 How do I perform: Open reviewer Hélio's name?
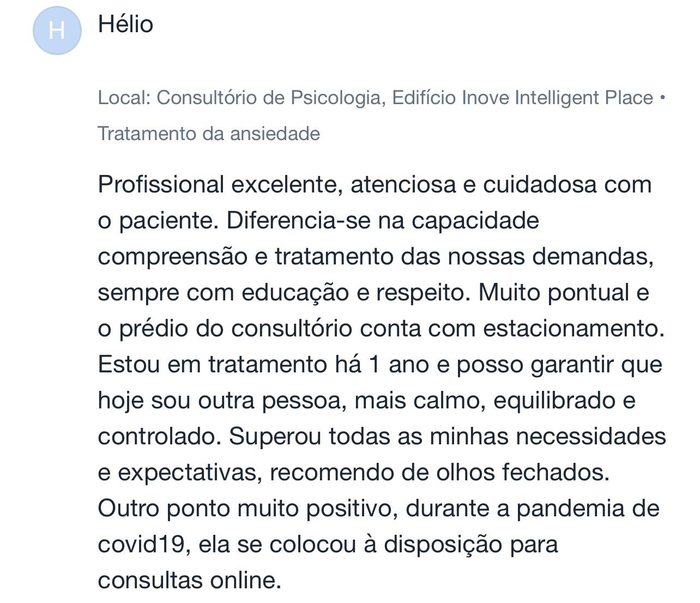(125, 25)
